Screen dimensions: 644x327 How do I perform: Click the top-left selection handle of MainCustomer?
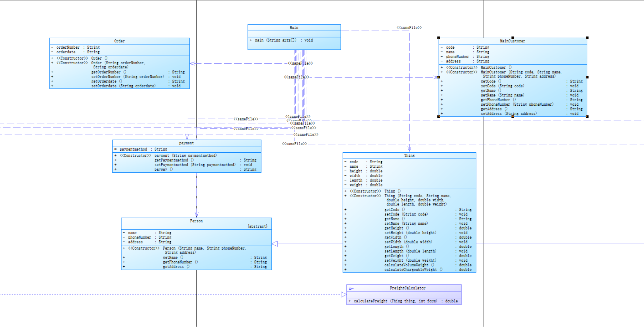(439, 38)
